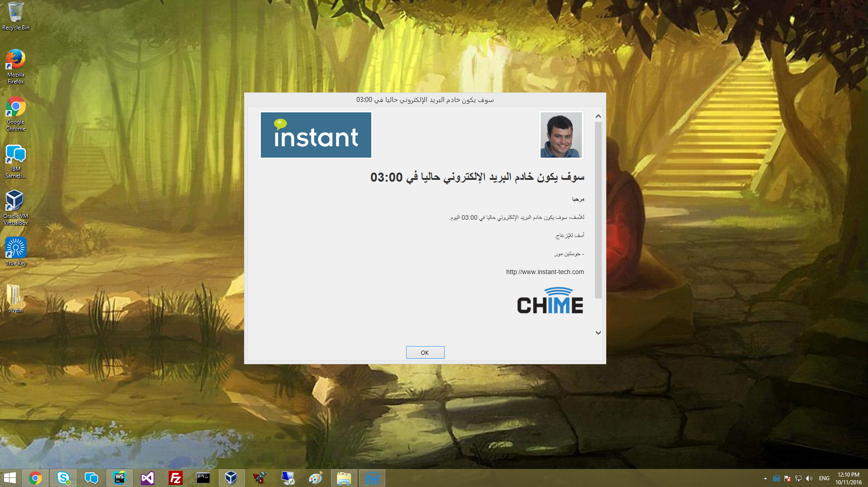Viewport: 868px width, 487px height.
Task: Open the Action Center flag tray icon
Action: point(787,478)
